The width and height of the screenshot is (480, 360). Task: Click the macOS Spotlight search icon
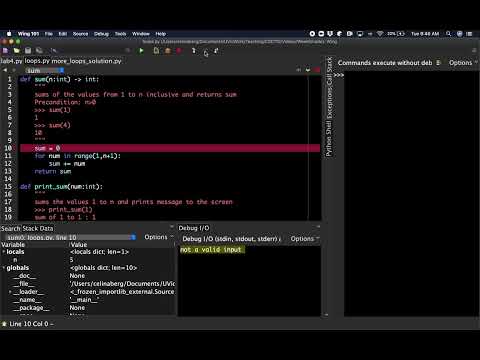448,34
